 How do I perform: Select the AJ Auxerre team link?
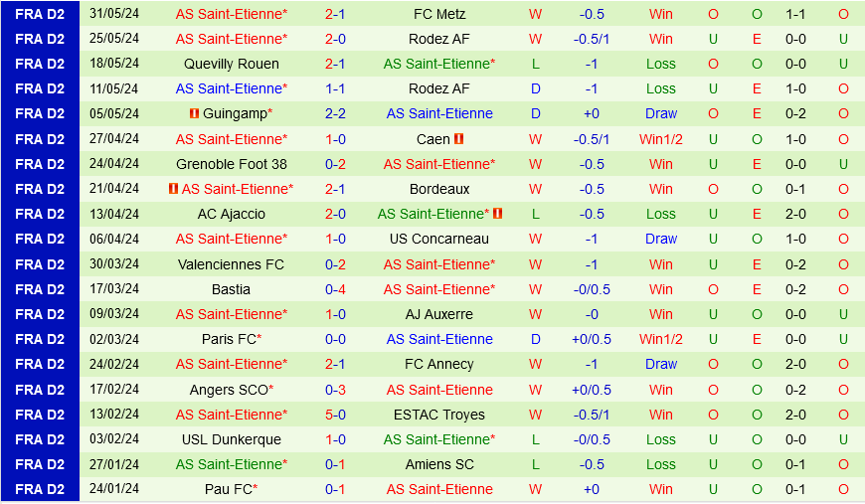pyautogui.click(x=439, y=314)
